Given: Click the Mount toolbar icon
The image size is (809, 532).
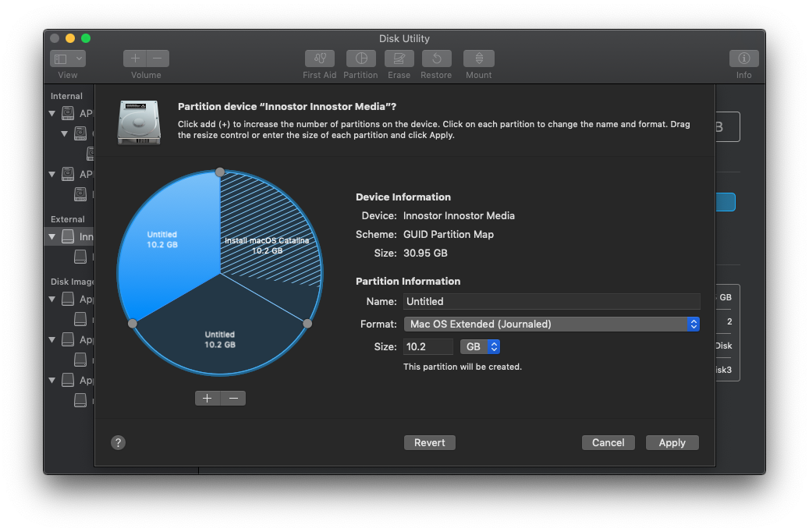Looking at the screenshot, I should [x=478, y=59].
